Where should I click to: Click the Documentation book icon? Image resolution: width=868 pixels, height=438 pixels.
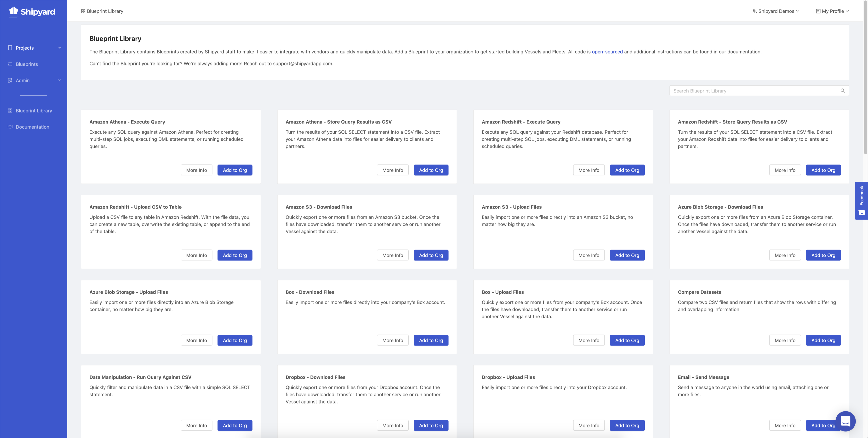point(10,127)
